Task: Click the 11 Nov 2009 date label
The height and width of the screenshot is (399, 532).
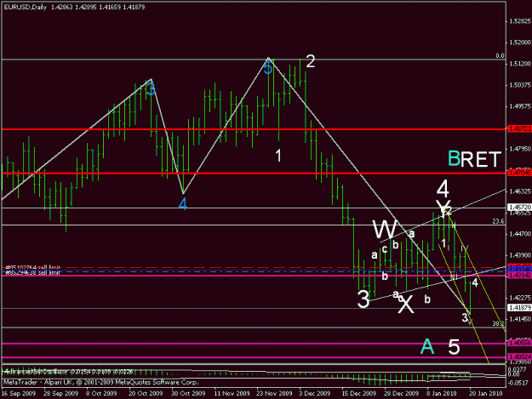Action: pyautogui.click(x=232, y=393)
